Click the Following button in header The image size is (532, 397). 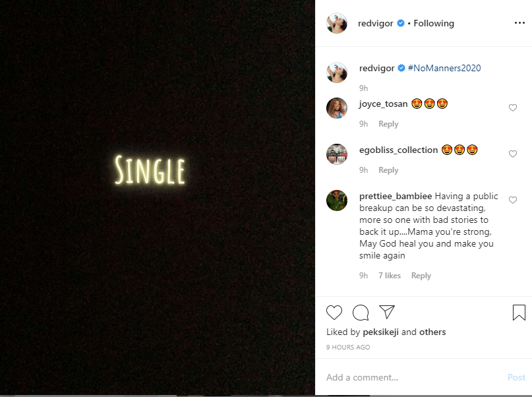(434, 23)
